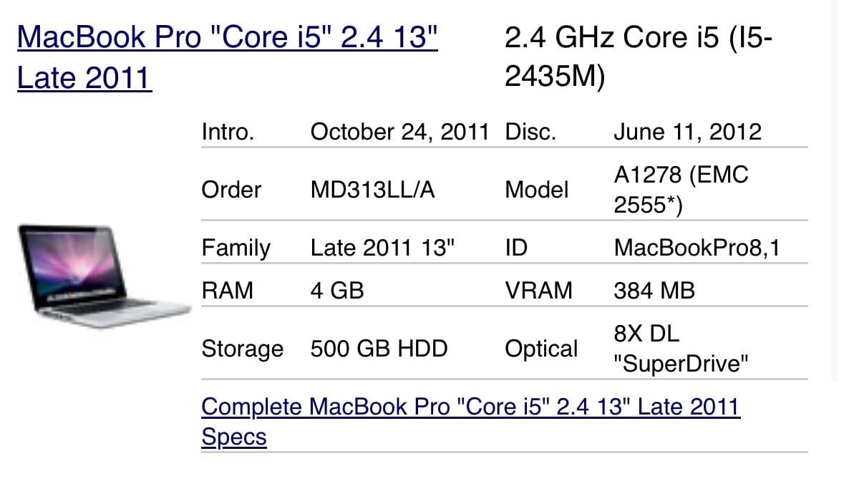Open Complete MacBook Pro Late 2011 Specs link
Image resolution: width=844 pixels, height=504 pixels.
coord(470,422)
